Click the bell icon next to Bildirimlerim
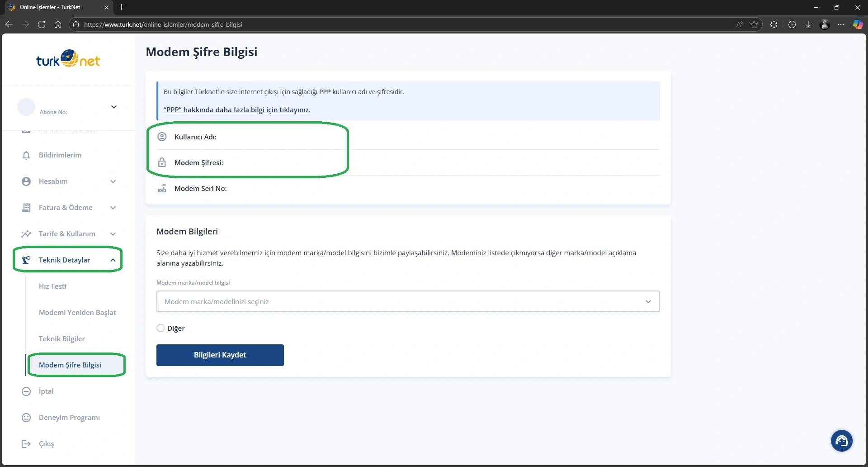 (x=26, y=155)
